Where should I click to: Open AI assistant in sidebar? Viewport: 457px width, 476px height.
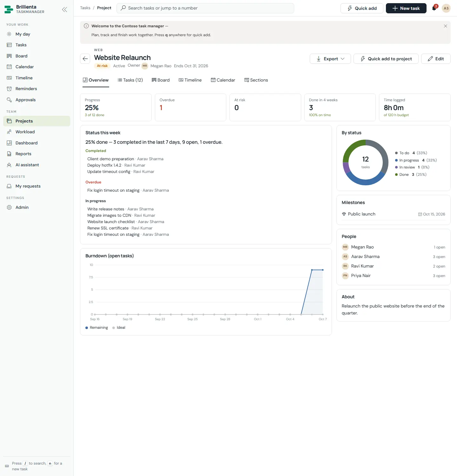click(36, 165)
